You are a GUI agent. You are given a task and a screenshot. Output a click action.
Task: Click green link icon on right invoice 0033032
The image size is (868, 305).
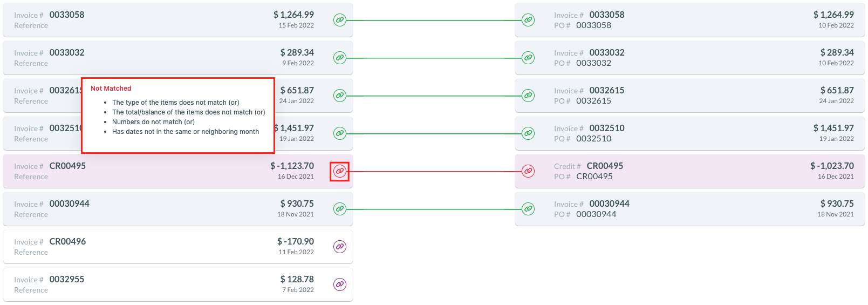[x=529, y=58]
